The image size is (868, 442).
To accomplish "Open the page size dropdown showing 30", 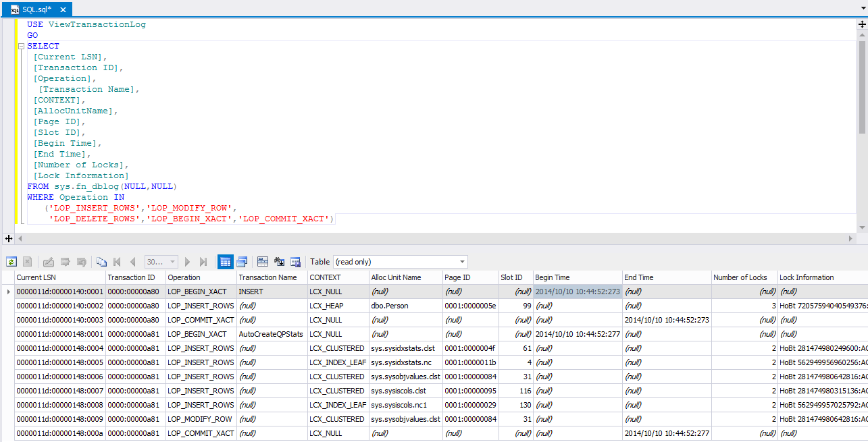I will point(161,262).
